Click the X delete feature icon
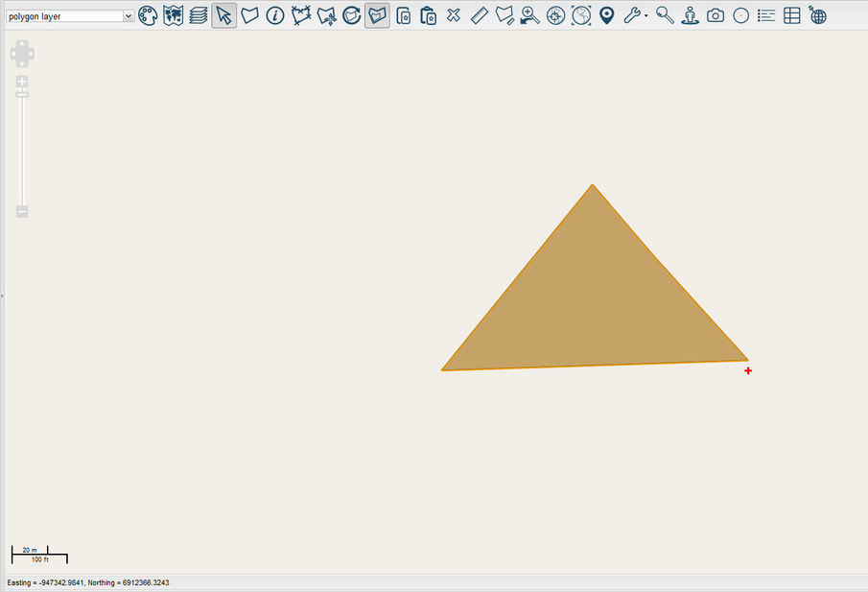This screenshot has width=868, height=592. pos(454,15)
